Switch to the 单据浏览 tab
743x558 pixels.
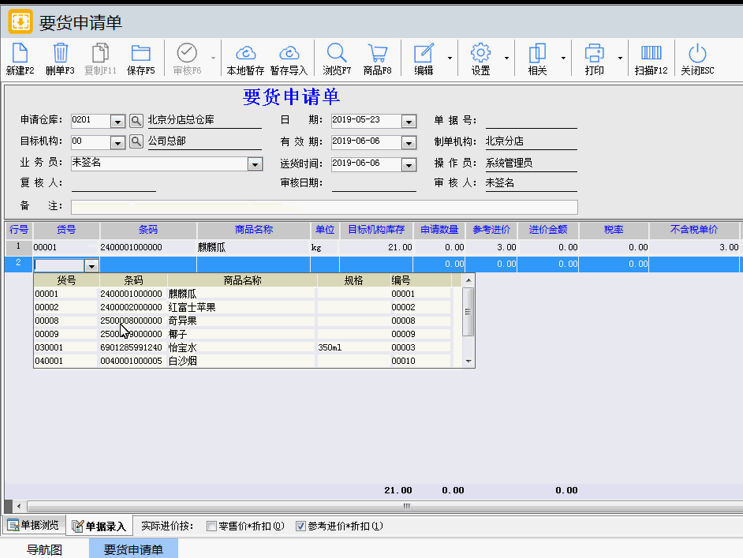pyautogui.click(x=35, y=525)
